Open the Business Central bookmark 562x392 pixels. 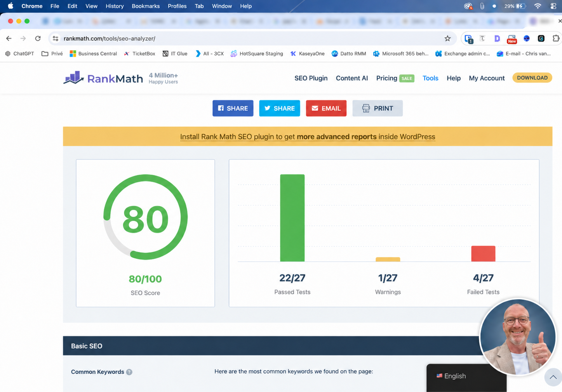[93, 54]
